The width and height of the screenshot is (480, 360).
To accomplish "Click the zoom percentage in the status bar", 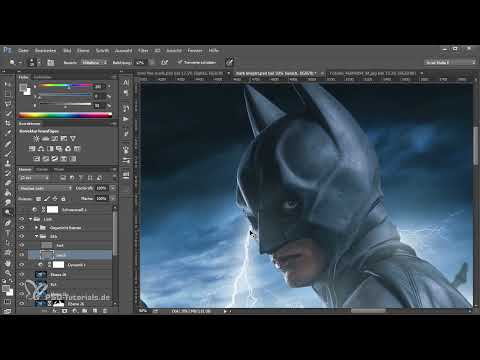I will click(x=143, y=311).
